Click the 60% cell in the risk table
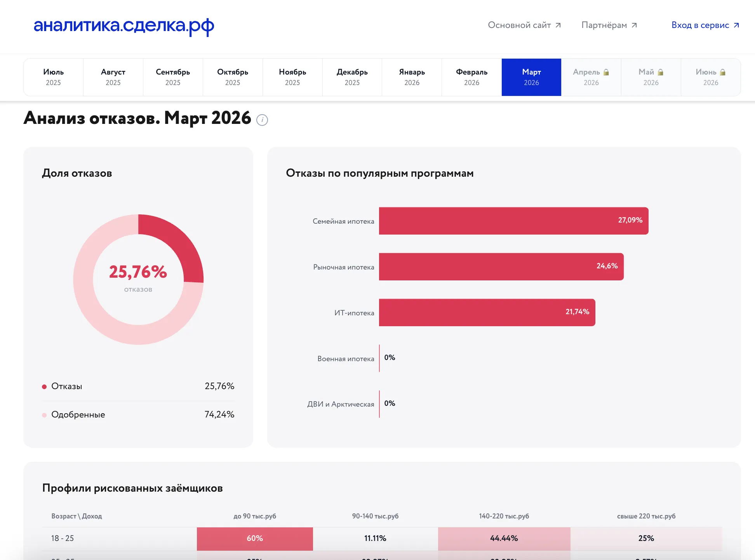The width and height of the screenshot is (755, 560). tap(255, 539)
